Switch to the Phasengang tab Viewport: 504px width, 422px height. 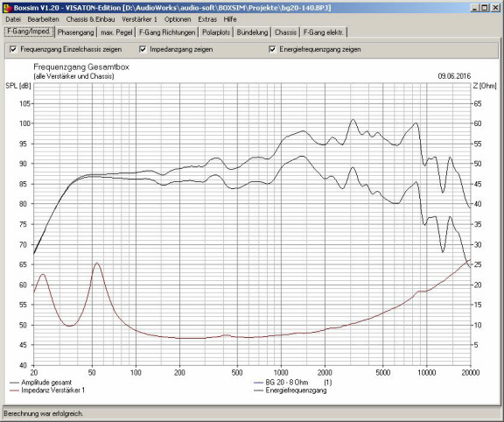point(75,32)
